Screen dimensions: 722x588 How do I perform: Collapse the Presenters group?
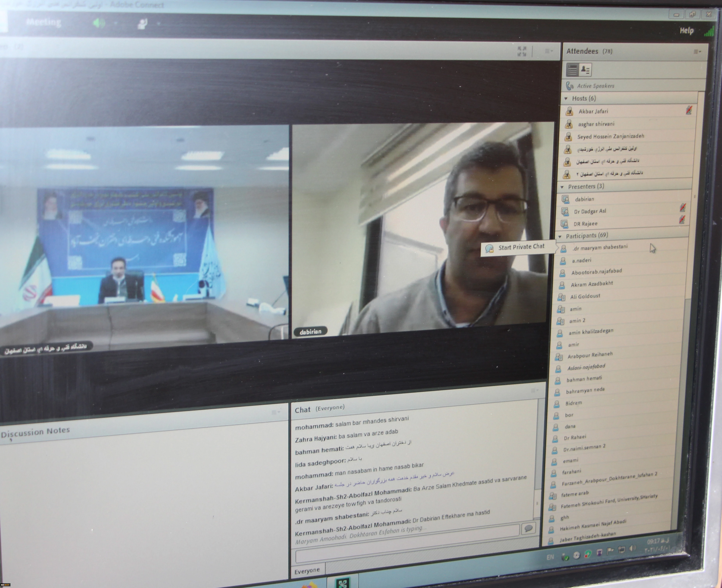(x=562, y=187)
